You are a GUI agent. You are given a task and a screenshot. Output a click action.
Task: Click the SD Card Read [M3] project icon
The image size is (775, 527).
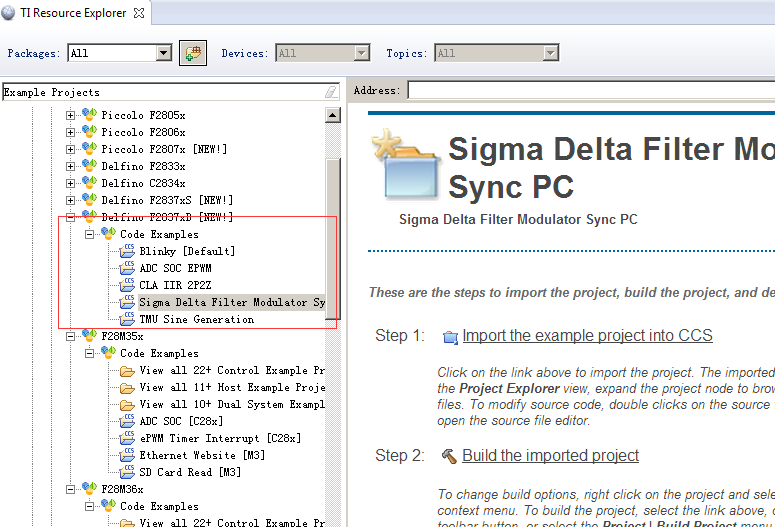click(128, 472)
